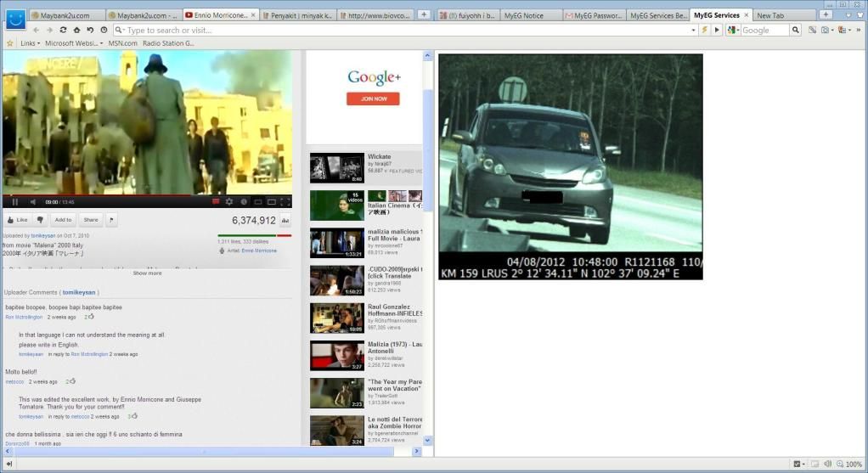Switch to the Penyakit minyak tab
Screen dimensions: 868x473
click(297, 15)
